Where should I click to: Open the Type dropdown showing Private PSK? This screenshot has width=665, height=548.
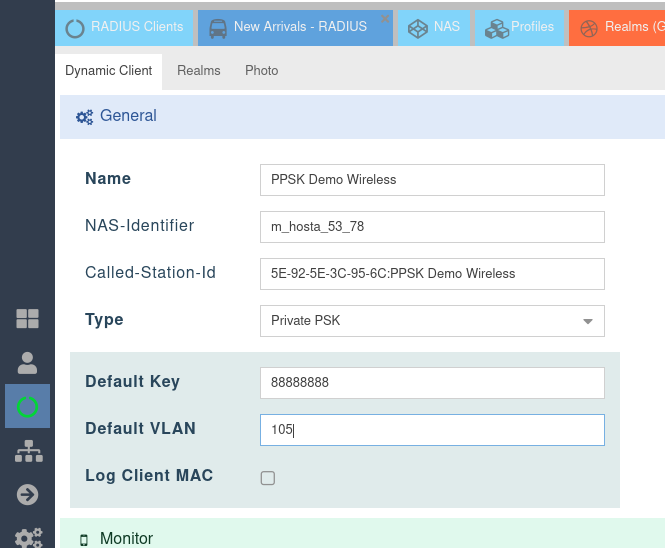432,321
